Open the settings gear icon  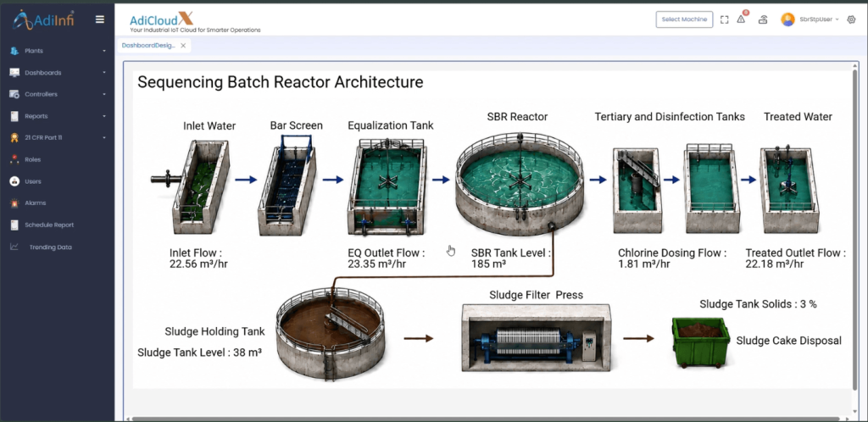851,19
